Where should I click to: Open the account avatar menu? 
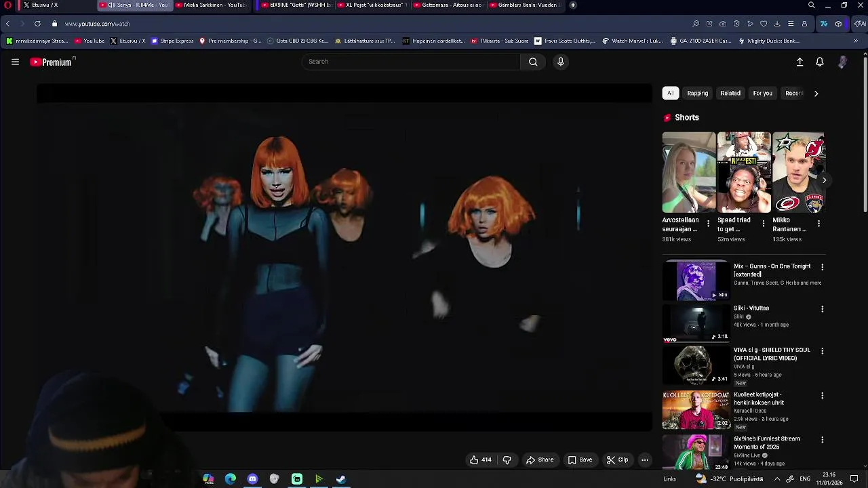(x=842, y=62)
